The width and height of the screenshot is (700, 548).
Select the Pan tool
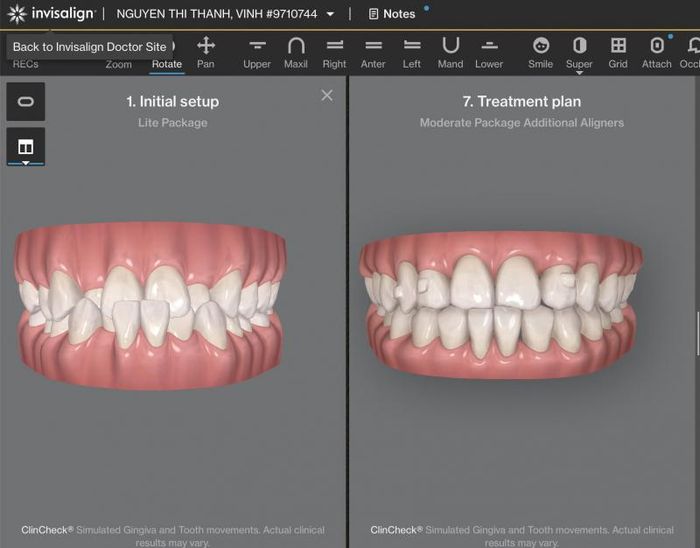point(206,53)
